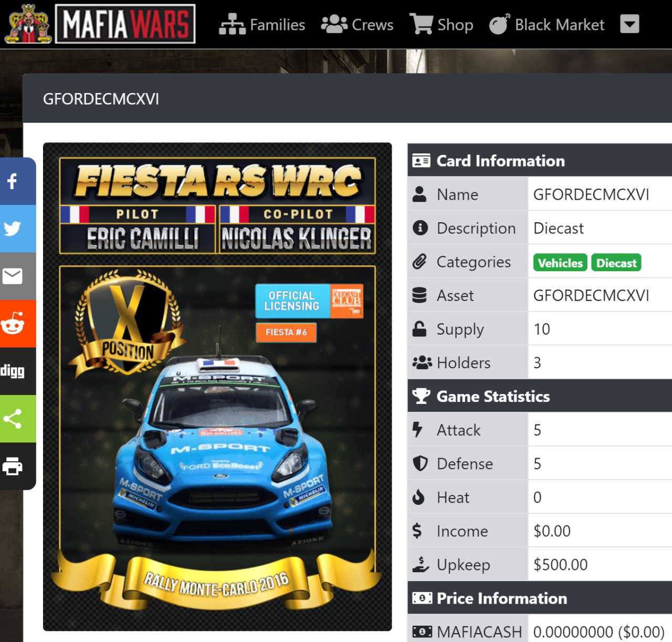Share on Facebook

pyautogui.click(x=18, y=181)
